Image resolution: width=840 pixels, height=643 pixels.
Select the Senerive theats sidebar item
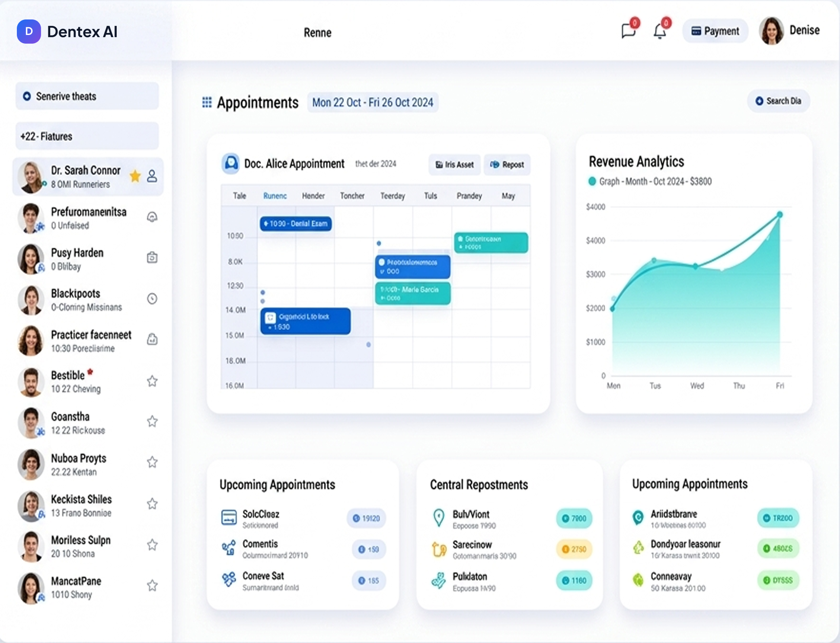point(87,96)
